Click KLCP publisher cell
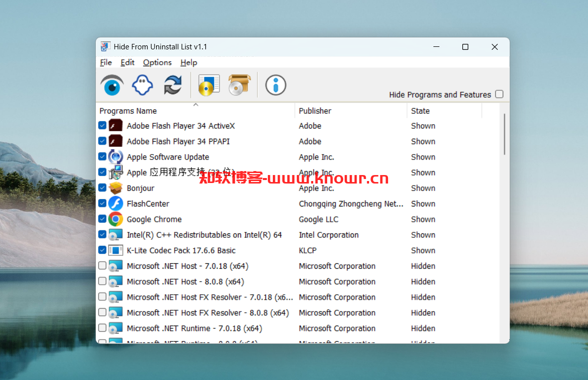588x380 pixels. [308, 250]
